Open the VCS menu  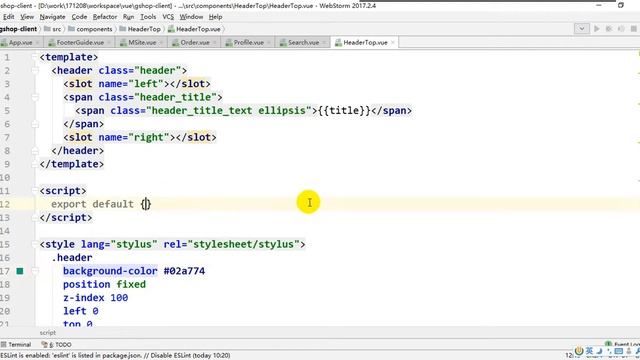tap(168, 17)
